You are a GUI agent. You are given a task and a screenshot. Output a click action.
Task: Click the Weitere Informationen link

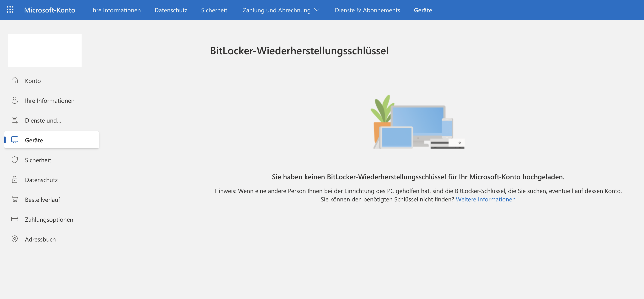(485, 199)
